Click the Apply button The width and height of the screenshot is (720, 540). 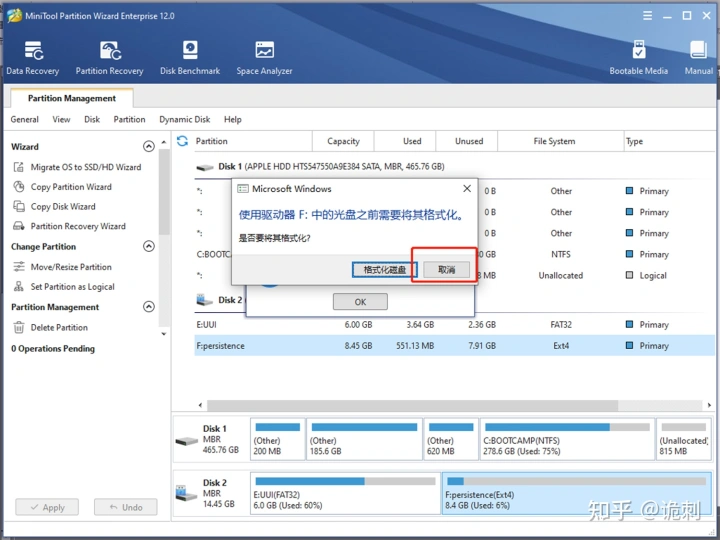coord(47,507)
